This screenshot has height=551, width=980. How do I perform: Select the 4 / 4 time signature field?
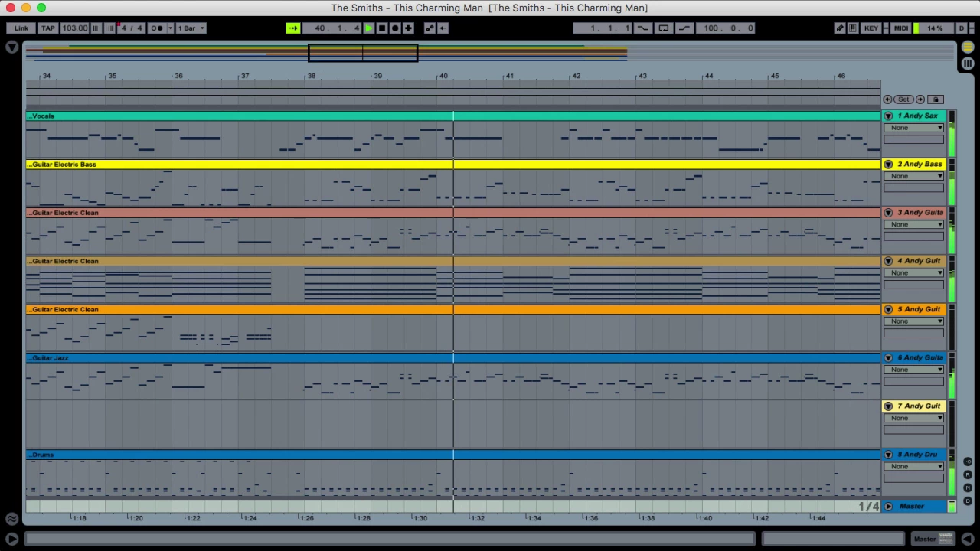pyautogui.click(x=131, y=28)
